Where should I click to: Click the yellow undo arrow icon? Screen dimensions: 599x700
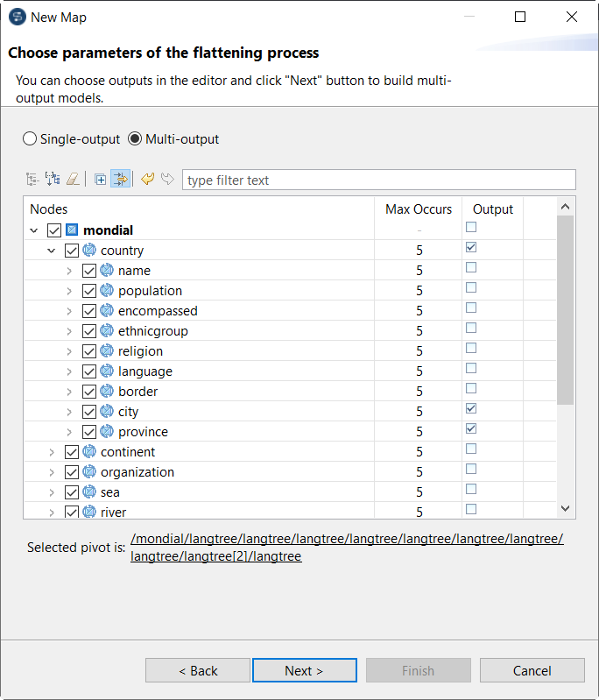[147, 180]
